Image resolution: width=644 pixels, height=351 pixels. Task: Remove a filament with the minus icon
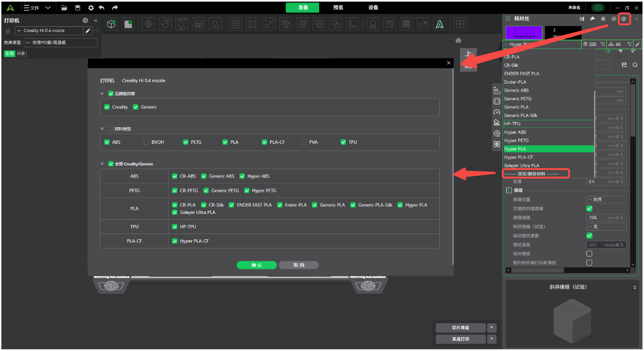613,19
